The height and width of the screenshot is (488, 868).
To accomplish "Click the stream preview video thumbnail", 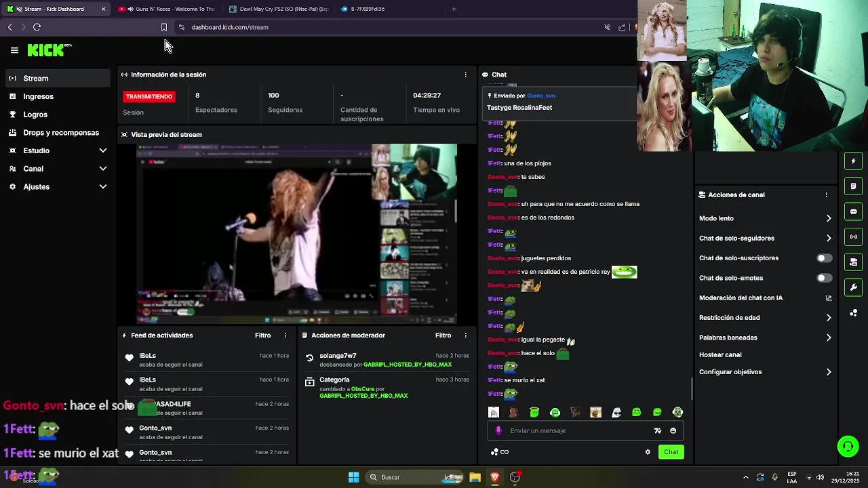I will (x=296, y=234).
